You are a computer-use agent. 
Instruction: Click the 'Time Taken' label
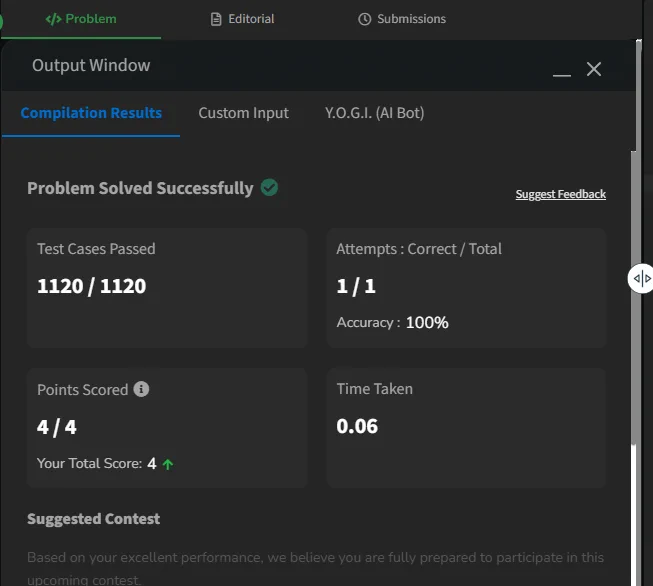coord(375,389)
